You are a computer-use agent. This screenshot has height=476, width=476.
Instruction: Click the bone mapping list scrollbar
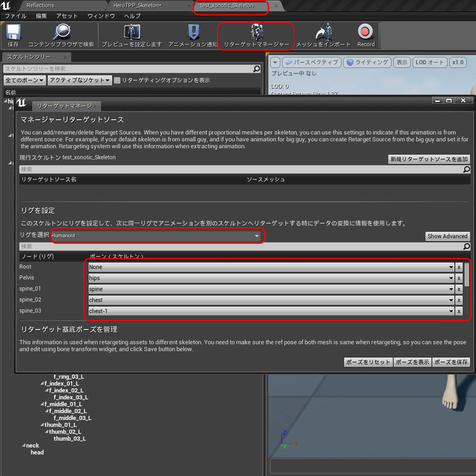[466, 274]
